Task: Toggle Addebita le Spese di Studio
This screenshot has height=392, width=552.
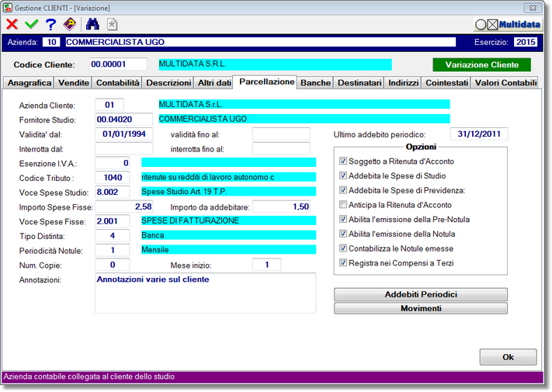Action: [x=343, y=175]
